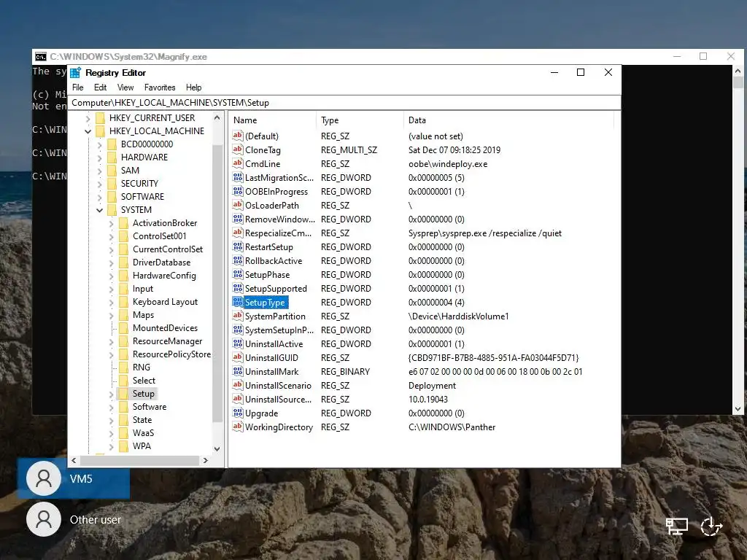Select the UninstallMark binary icon
Image resolution: width=747 pixels, height=560 pixels.
point(237,371)
